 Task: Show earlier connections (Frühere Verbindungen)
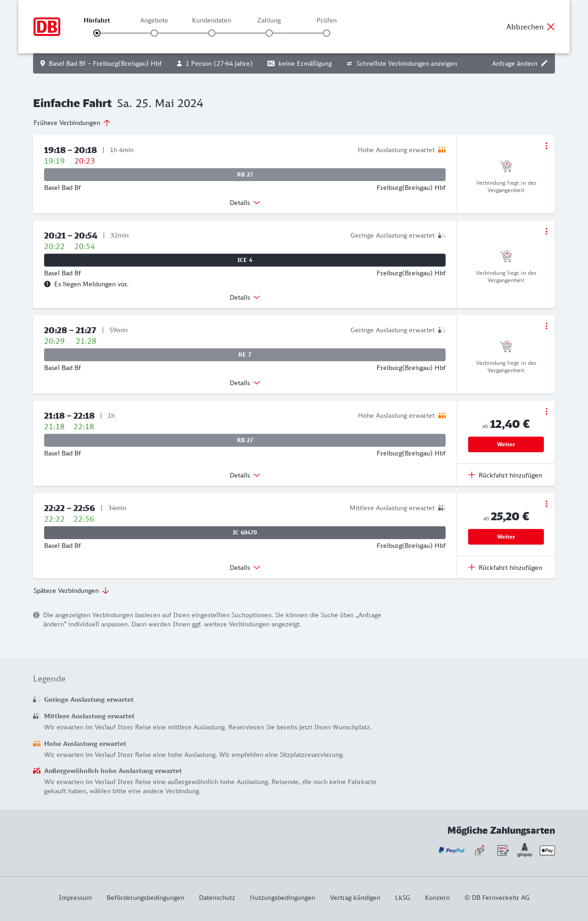[x=72, y=123]
